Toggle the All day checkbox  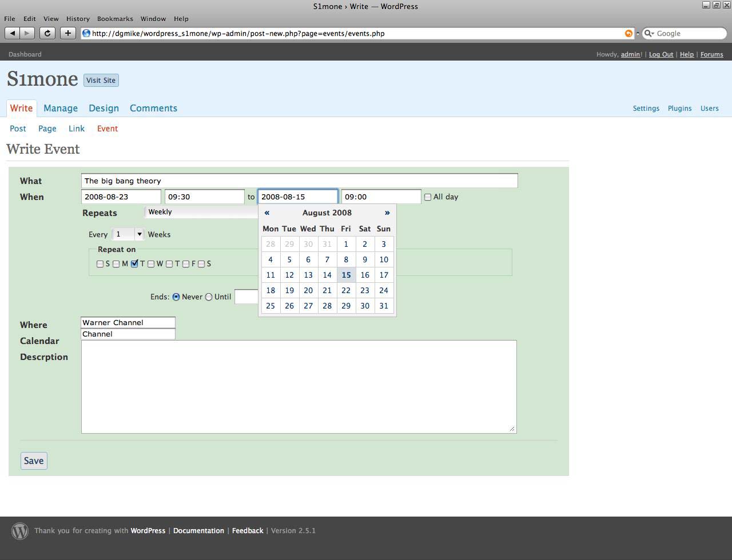pos(427,197)
